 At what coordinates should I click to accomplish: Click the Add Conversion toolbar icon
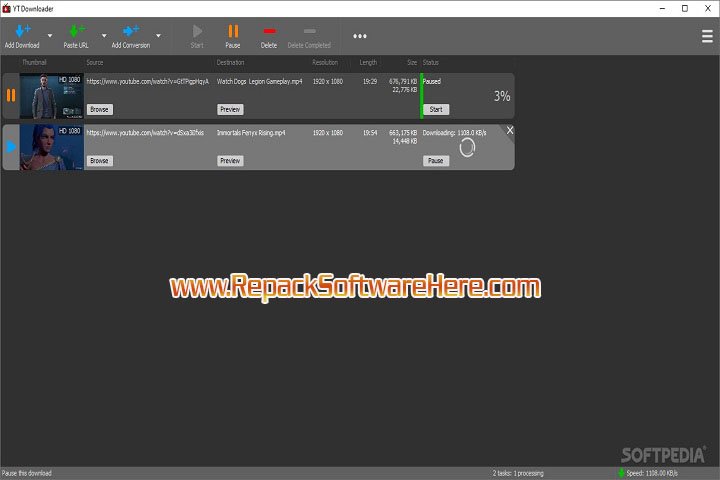[131, 31]
